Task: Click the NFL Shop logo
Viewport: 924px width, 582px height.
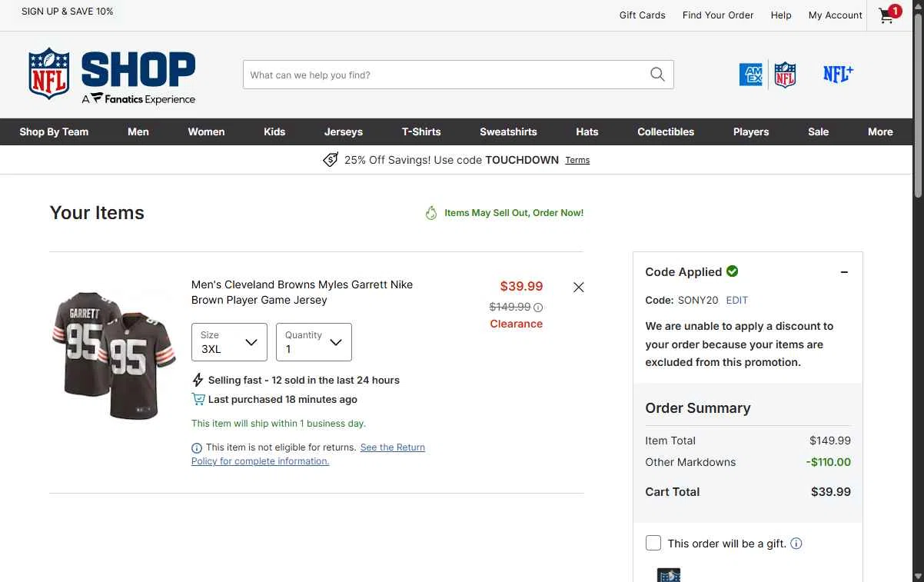Action: coord(112,75)
